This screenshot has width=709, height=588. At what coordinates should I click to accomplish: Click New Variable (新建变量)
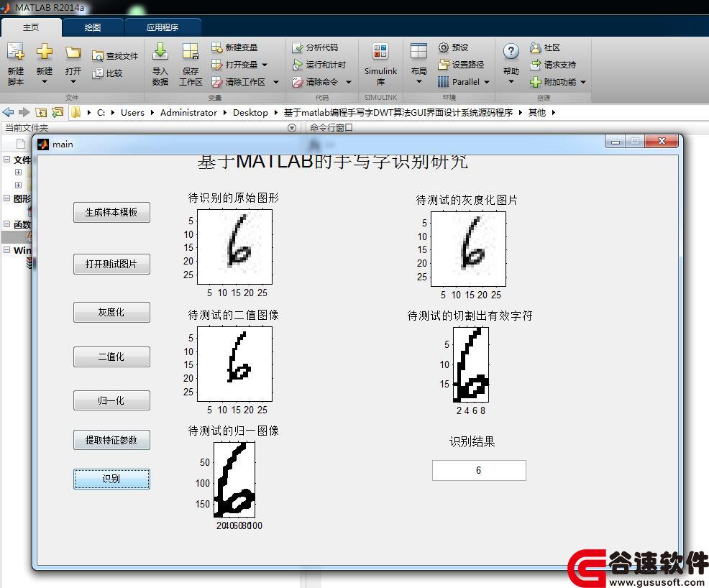click(x=234, y=47)
